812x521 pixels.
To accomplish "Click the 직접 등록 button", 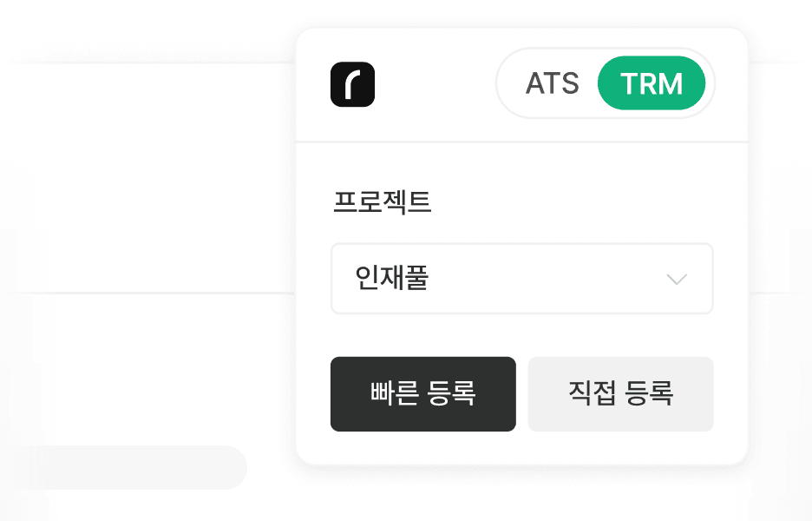I will [621, 394].
